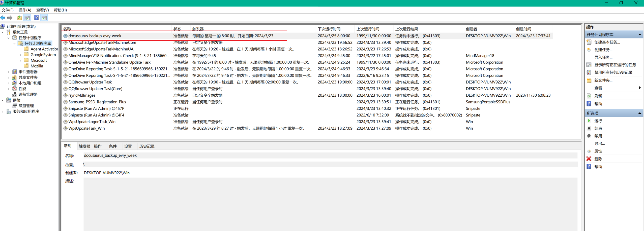Screen dimensions: 644x231
Task: Switch to the 历史记录 tab
Action: point(147,146)
